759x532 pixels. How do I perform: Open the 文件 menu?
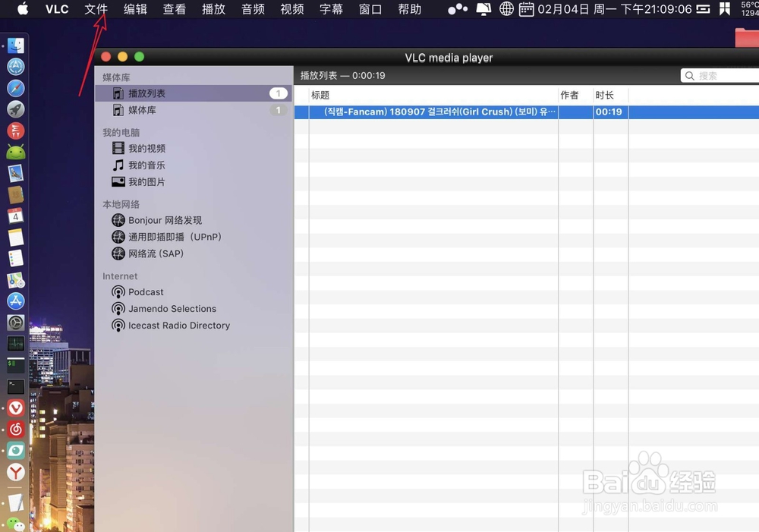96,9
